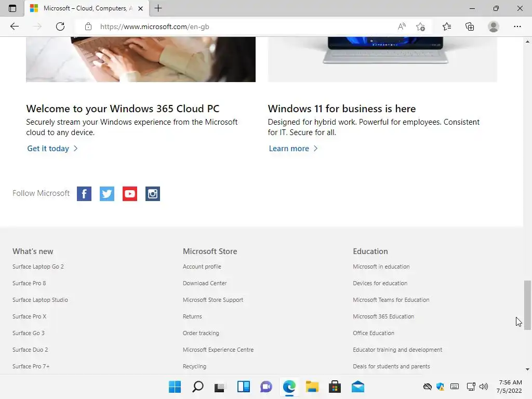Open OneDrive tray icon
The width and height of the screenshot is (532, 399).
pos(428,387)
